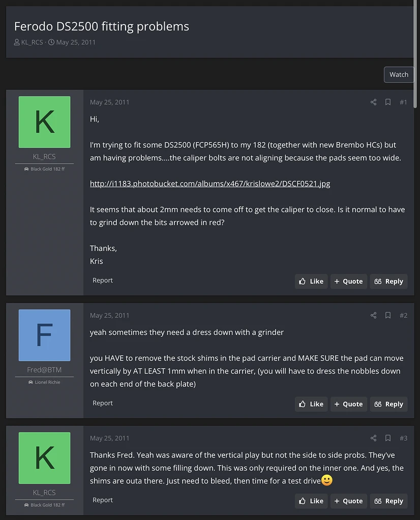The height and width of the screenshot is (520, 420).
Task: Open thread author KL_RCS under title
Action: 32,43
